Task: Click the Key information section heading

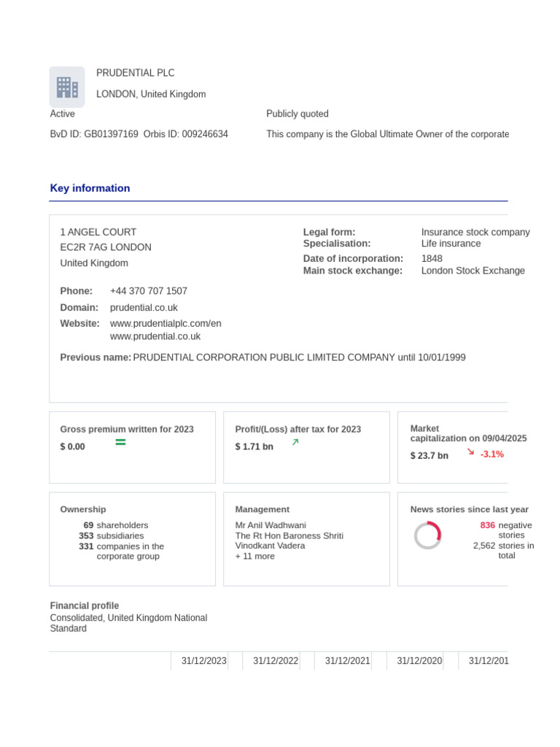Action: pyautogui.click(x=90, y=188)
